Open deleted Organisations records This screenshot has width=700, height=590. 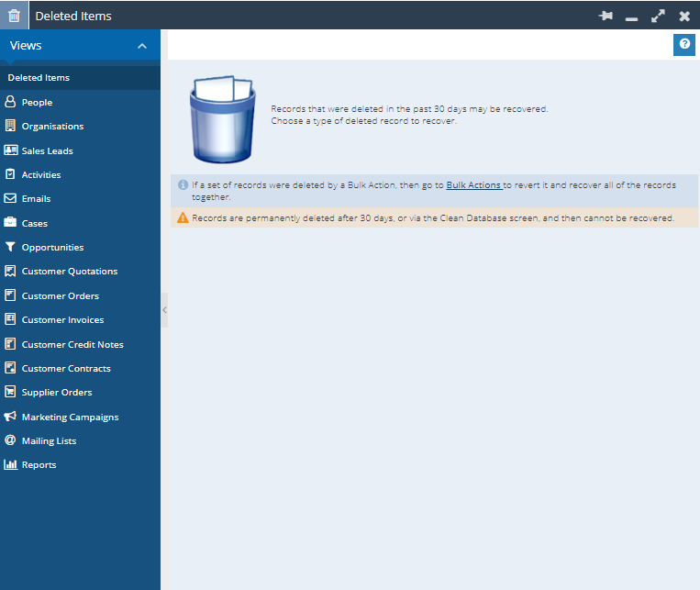click(52, 127)
